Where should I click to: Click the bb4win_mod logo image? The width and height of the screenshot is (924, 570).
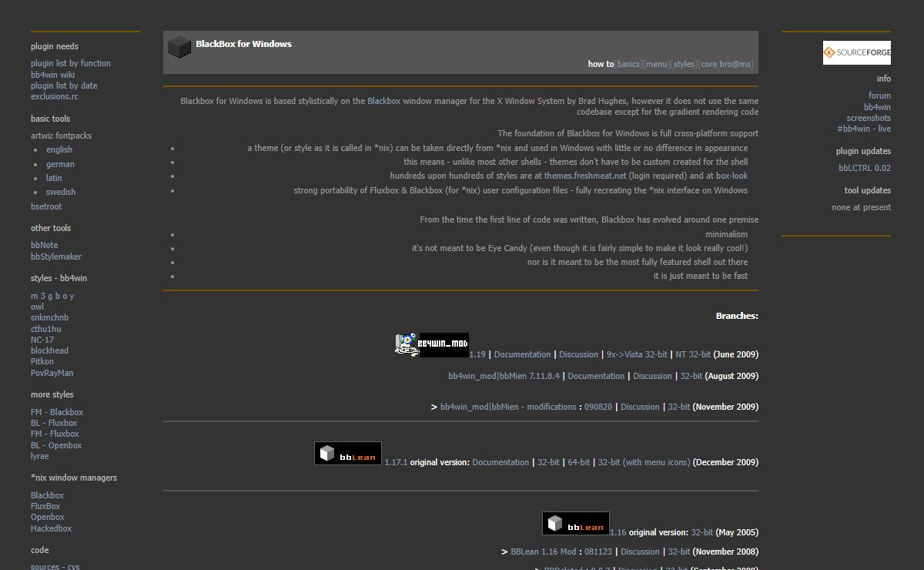[432, 344]
